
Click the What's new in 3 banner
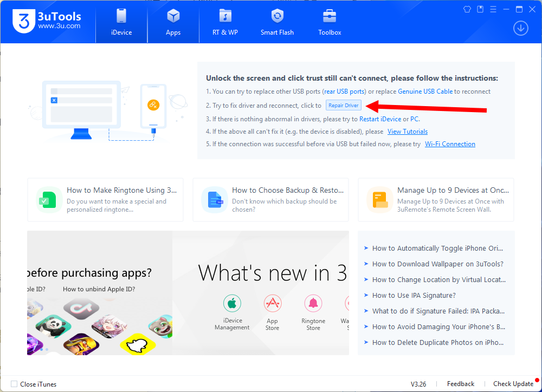coord(261,293)
